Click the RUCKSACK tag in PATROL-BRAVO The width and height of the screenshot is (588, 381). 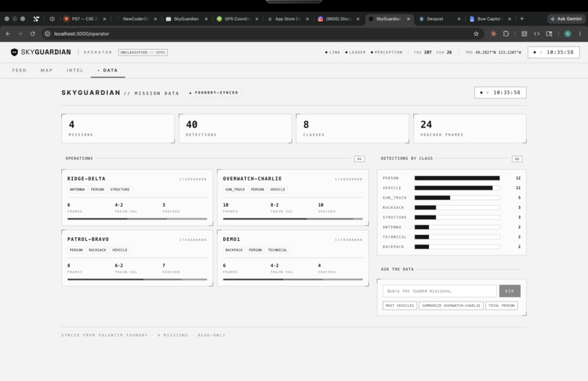point(98,250)
